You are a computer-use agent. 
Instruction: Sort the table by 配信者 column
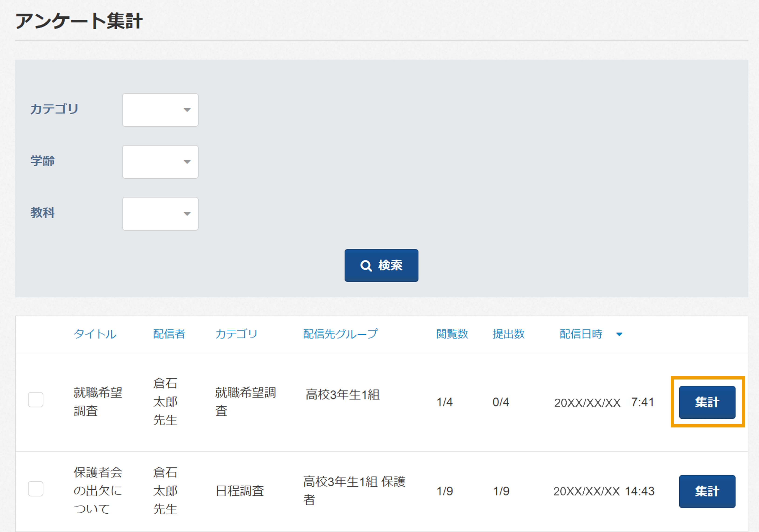169,334
